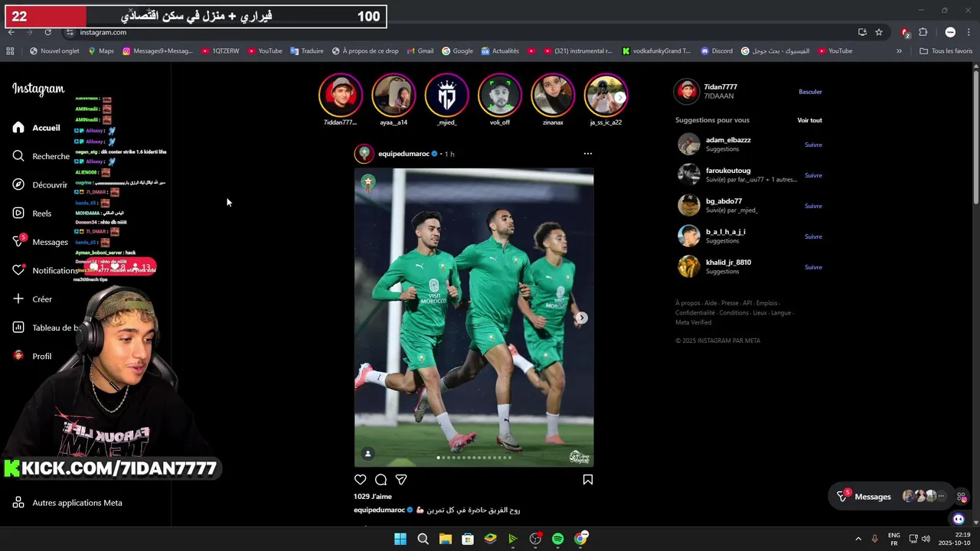Show tagged people on the photo
Image resolution: width=980 pixels, height=551 pixels.
pos(367,454)
